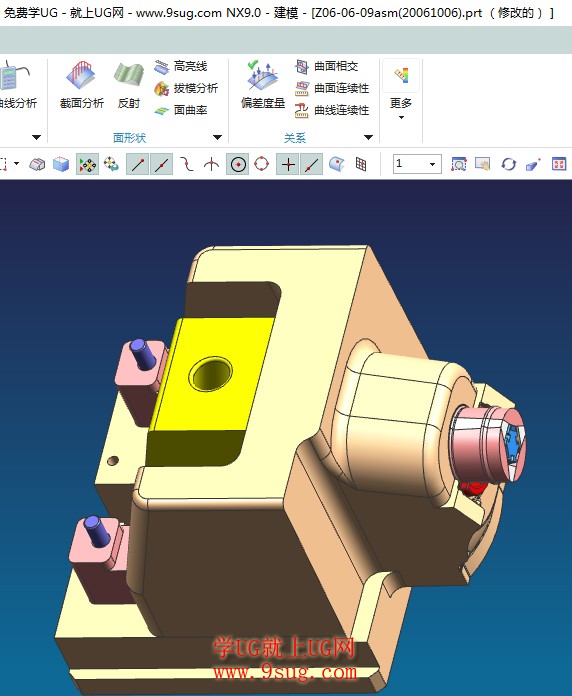Open the 截面分析 section analysis tool

pos(82,85)
